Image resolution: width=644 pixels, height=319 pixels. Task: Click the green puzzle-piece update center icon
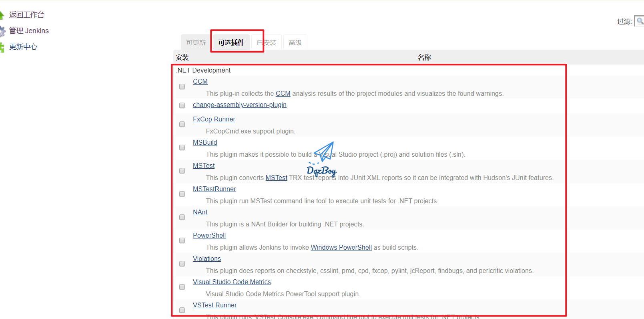coord(2,47)
